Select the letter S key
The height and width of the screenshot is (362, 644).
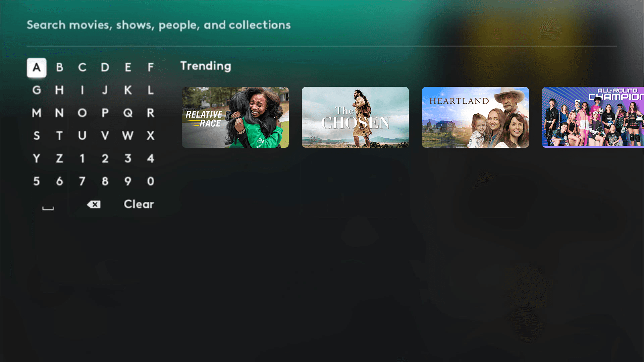click(x=37, y=136)
